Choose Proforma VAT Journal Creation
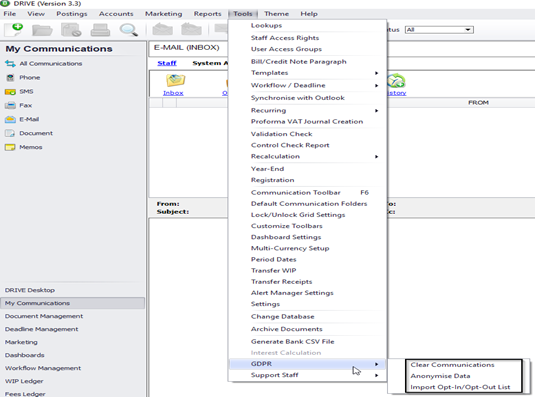535x397 pixels. (x=307, y=122)
